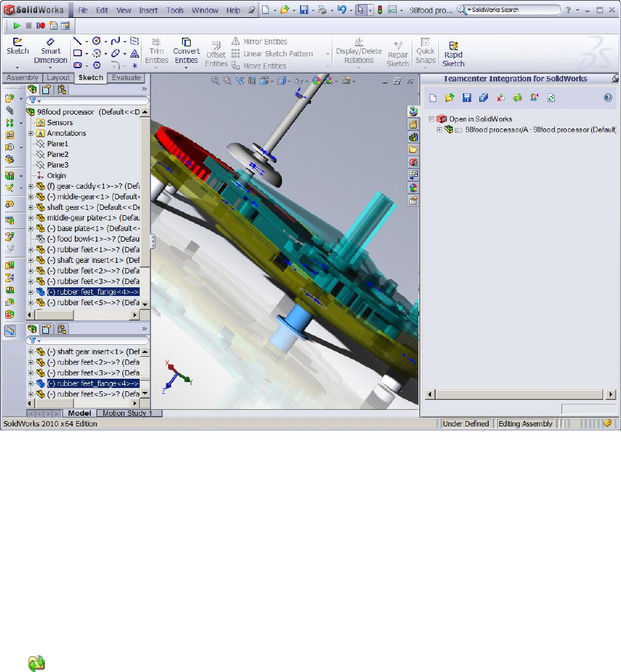Viewport: 621px width, 672px height.
Task: Select the Text sketch tool
Action: point(134,53)
